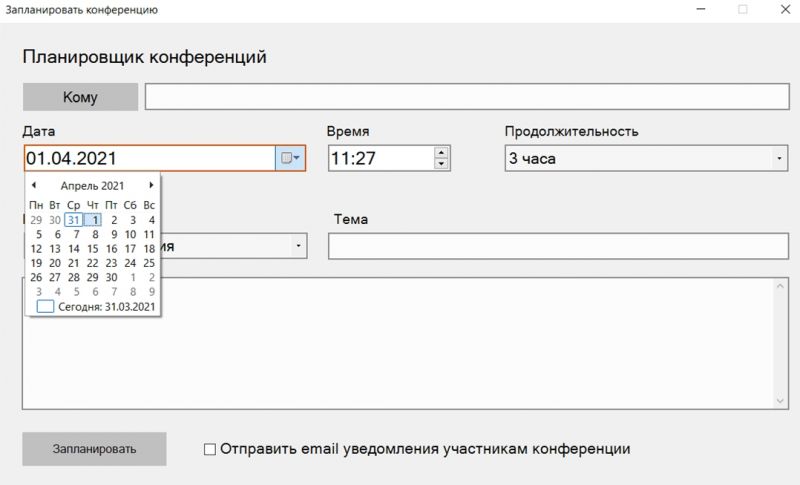Select March 31 in calendar

[73, 220]
